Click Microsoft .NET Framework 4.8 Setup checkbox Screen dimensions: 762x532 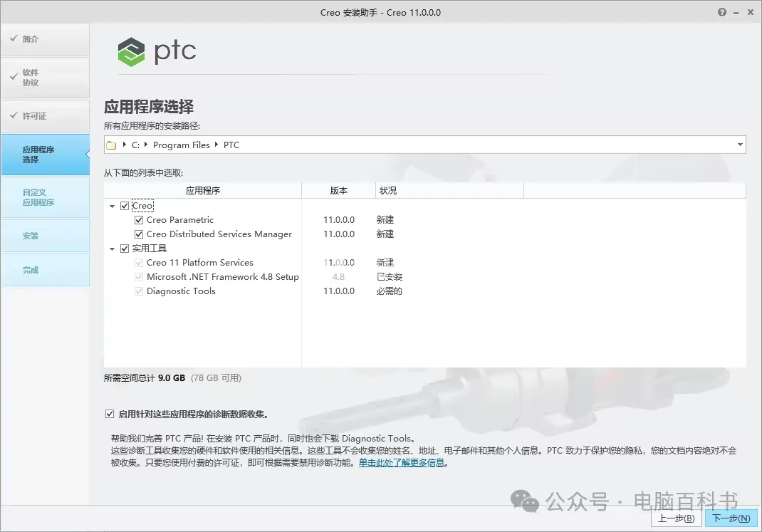(138, 277)
